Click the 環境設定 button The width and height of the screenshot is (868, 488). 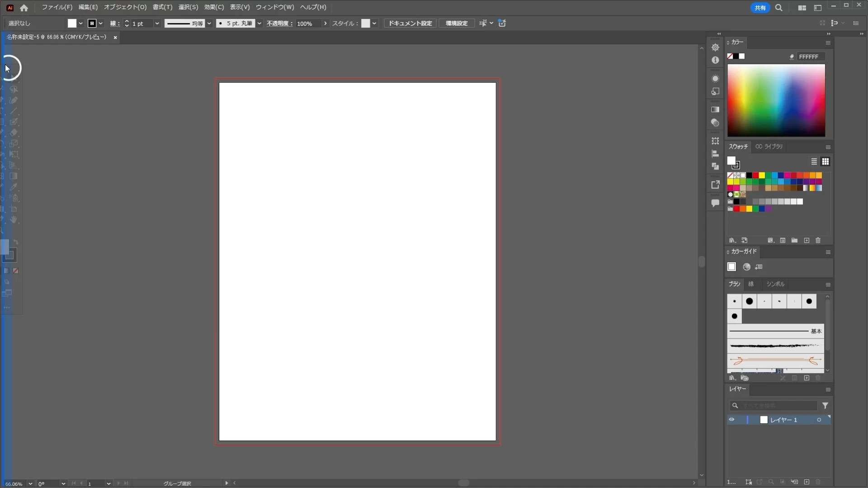[457, 23]
